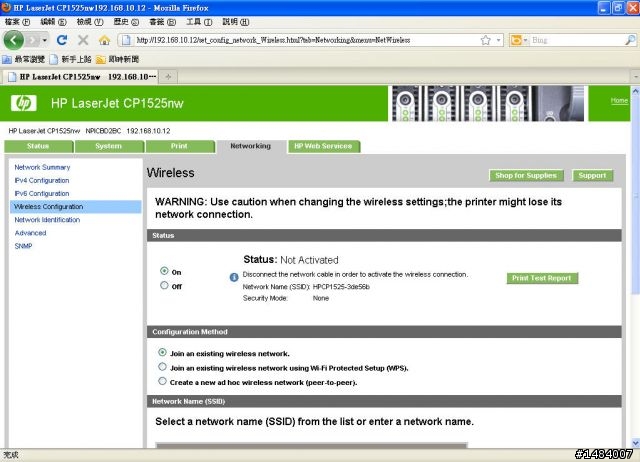Select the HP LaserJet CP1525nw browser tab
Screen dimensions: 640x462
[x=81, y=77]
